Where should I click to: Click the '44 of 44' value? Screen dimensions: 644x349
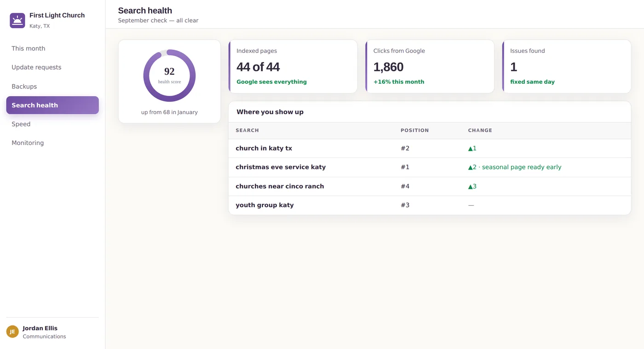pyautogui.click(x=258, y=67)
